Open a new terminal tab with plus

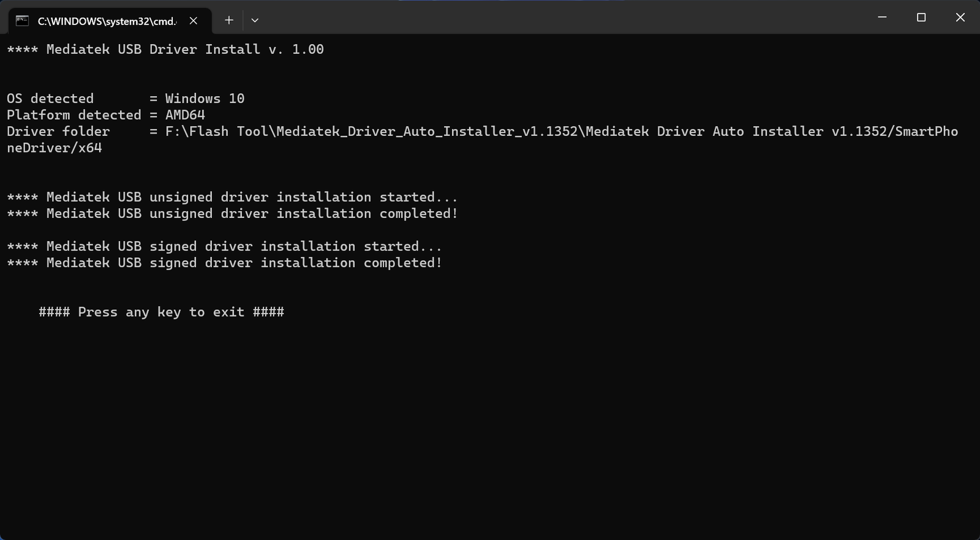tap(228, 20)
